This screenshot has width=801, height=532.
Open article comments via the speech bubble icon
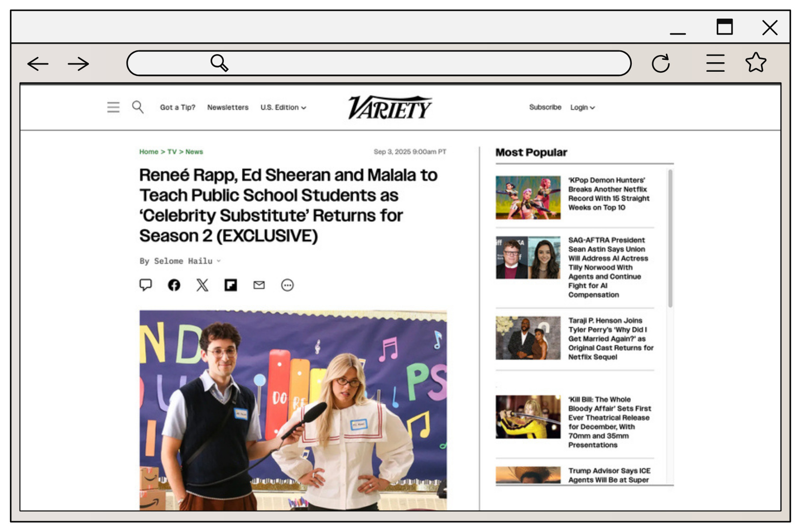point(146,285)
